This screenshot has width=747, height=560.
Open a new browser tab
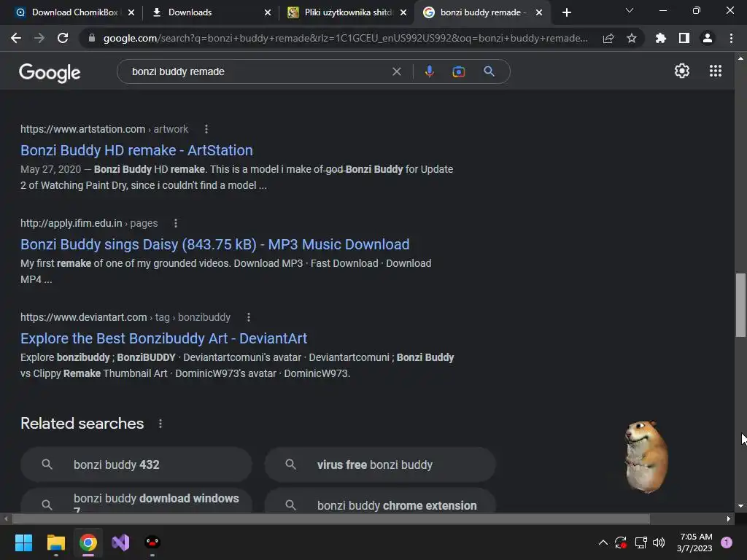[566, 12]
